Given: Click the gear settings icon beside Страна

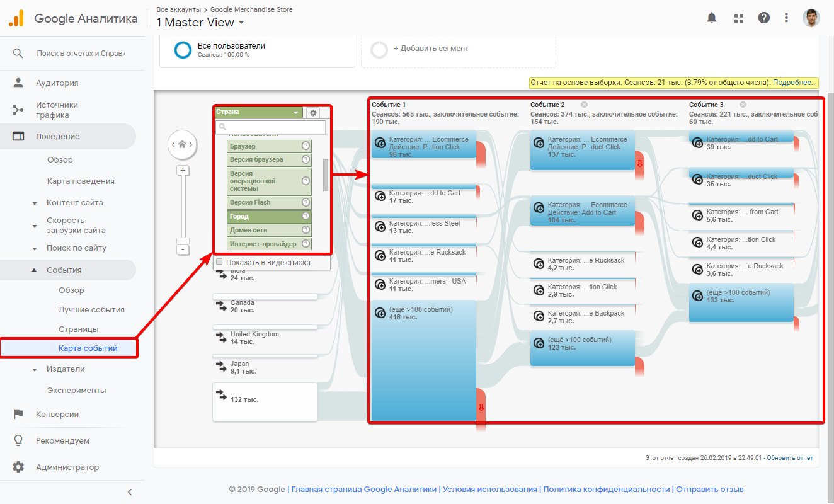Looking at the screenshot, I should 313,113.
